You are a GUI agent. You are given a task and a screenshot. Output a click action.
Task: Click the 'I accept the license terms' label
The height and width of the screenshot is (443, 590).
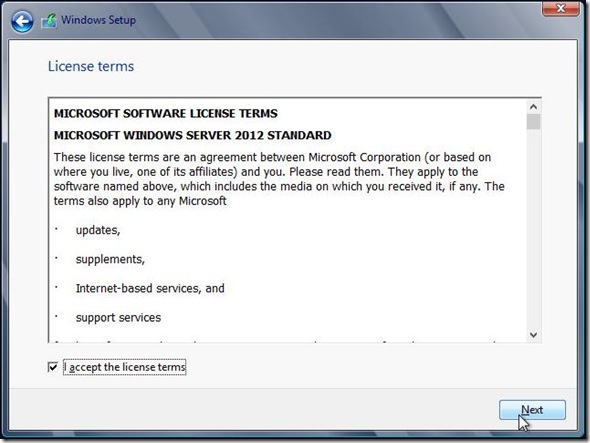point(125,367)
